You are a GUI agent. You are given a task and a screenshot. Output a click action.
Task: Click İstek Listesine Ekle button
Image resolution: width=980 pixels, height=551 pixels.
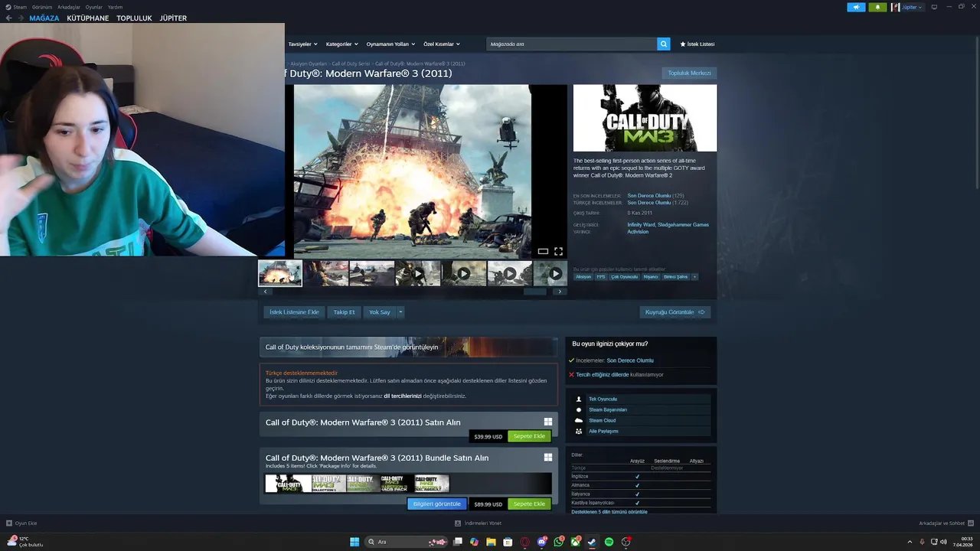click(294, 312)
